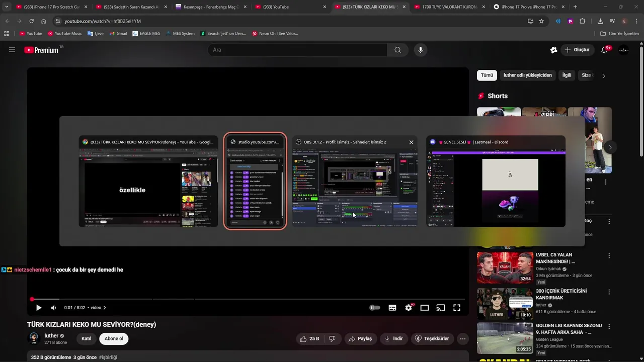Bookmark this page with star icon
The height and width of the screenshot is (362, 644).
541,21
